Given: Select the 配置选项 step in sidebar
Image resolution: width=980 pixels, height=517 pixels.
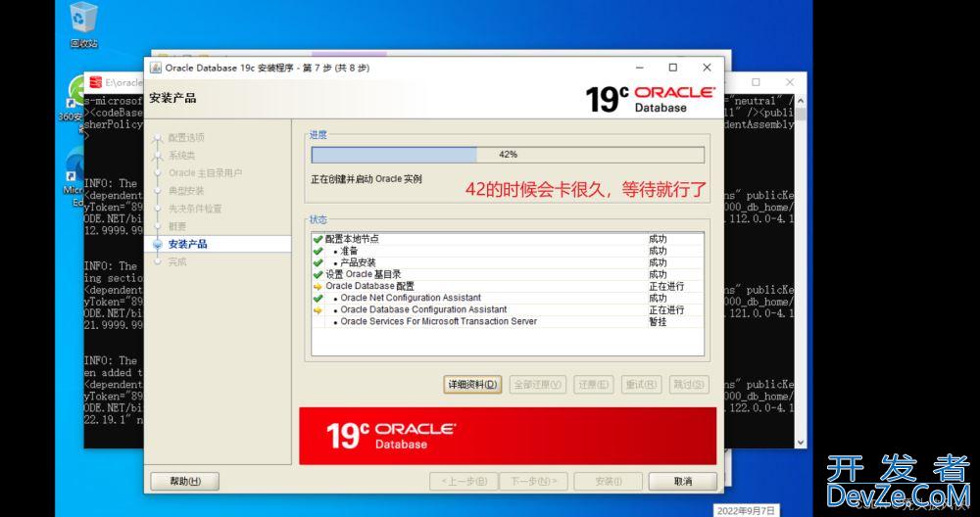Looking at the screenshot, I should (x=186, y=137).
